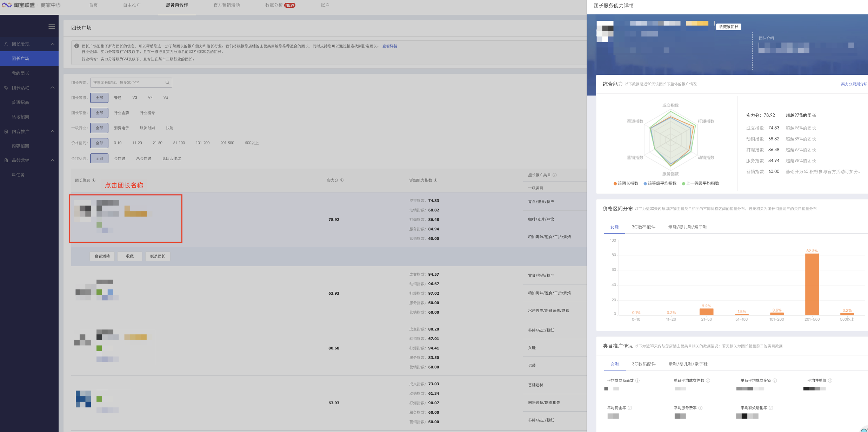This screenshot has height=432, width=868.
Task: Open 星任务 in sidebar
Action: click(x=18, y=175)
